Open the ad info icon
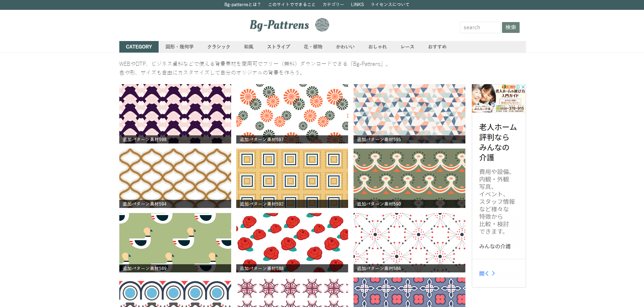Image resolution: width=644 pixels, height=307 pixels. tap(518, 87)
